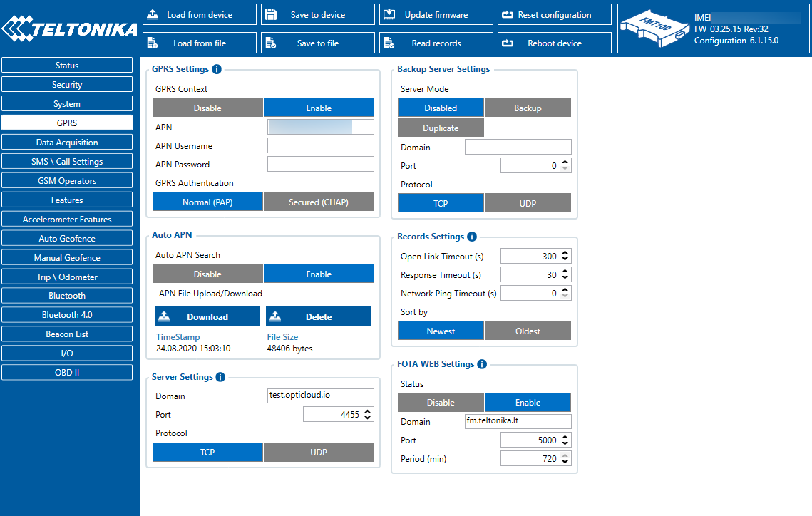Viewport: 812px width, 516px height.
Task: Set backup Server Mode to Disabled
Action: click(441, 108)
